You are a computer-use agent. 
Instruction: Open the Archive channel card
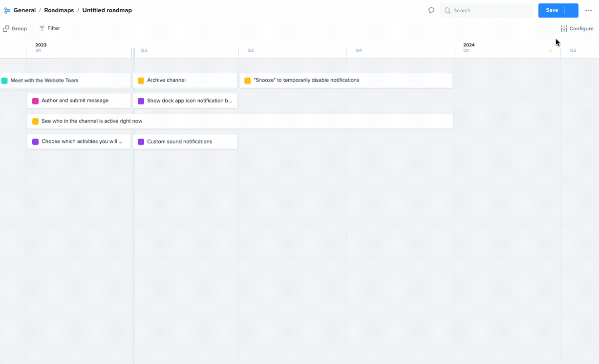(x=185, y=81)
